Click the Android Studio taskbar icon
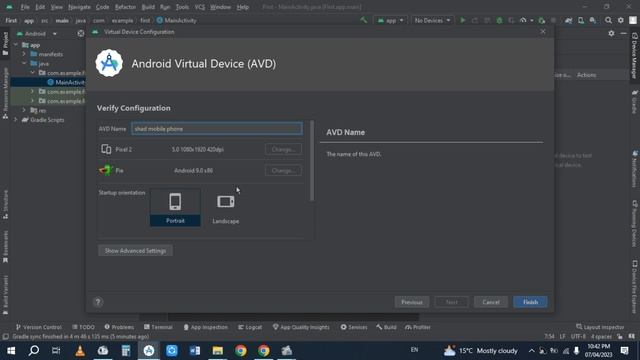The width and height of the screenshot is (640, 360). (x=149, y=351)
